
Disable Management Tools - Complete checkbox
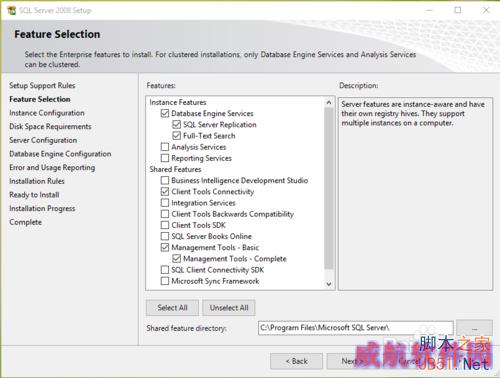176,259
